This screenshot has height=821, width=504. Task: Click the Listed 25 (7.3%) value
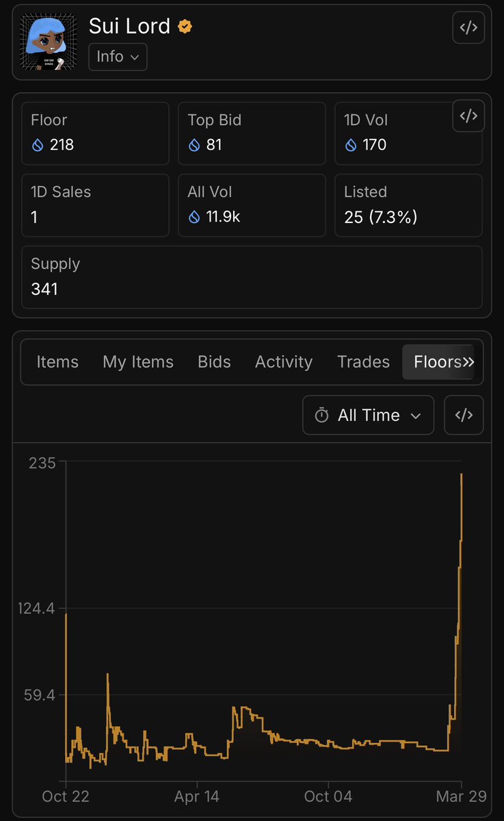381,217
